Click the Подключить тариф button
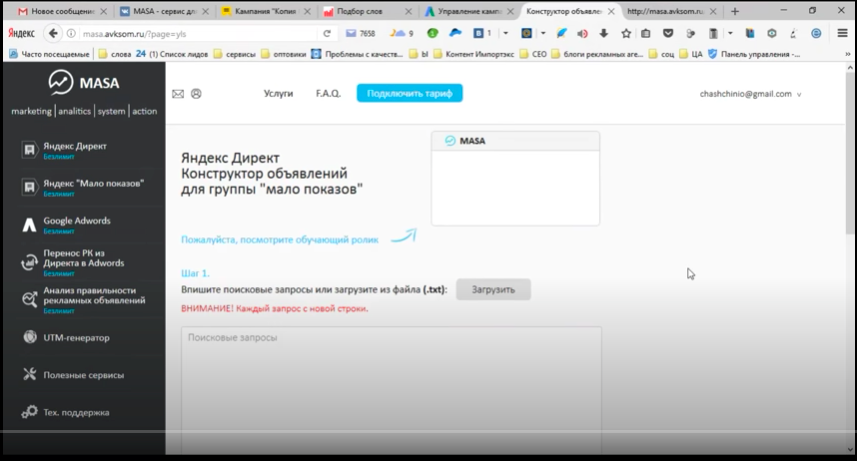Viewport: 857px width, 461px height. [409, 93]
